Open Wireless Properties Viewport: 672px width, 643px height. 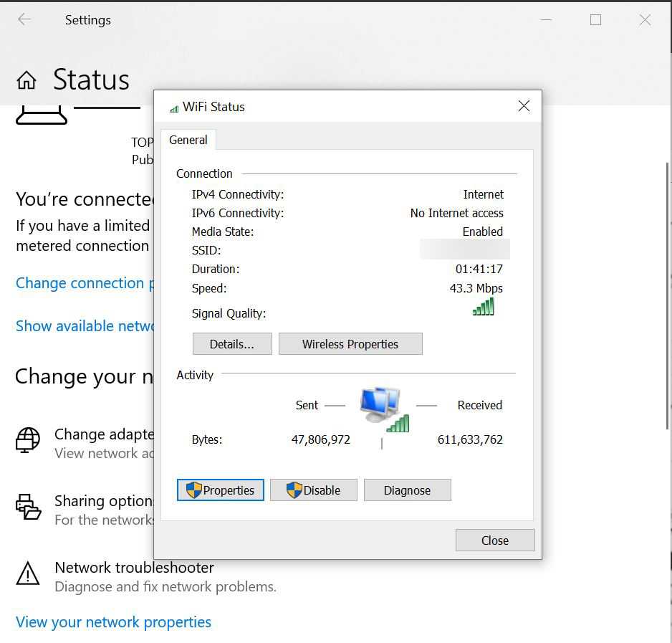tap(350, 344)
